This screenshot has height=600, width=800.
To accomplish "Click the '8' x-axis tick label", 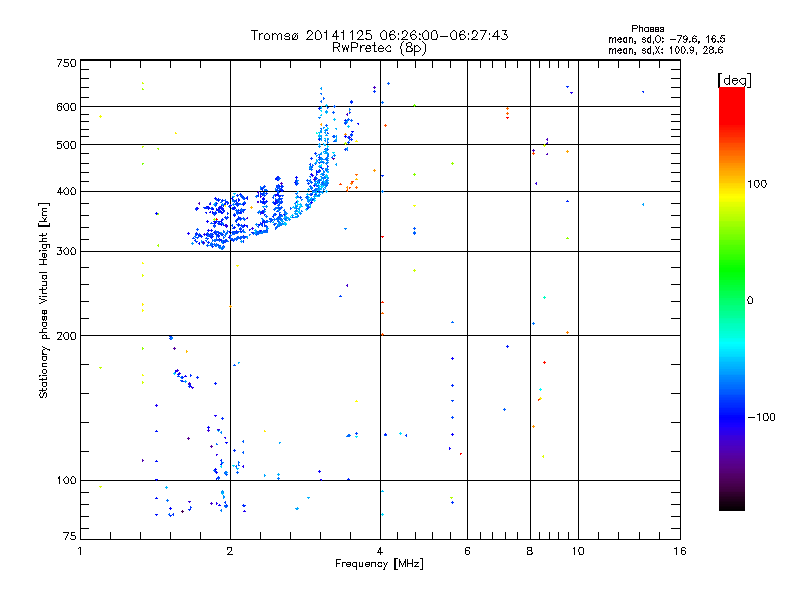I will 530,551.
